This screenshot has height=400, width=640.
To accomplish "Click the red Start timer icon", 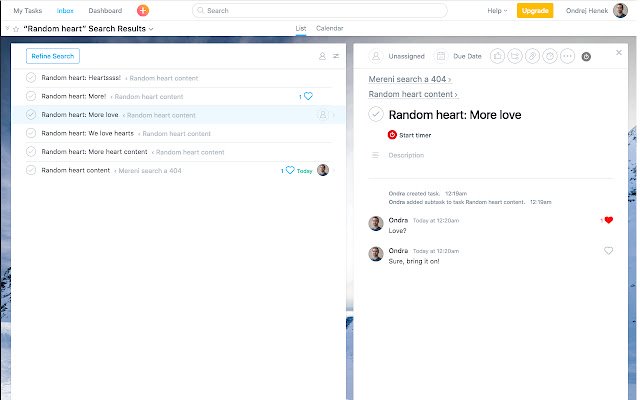I will coord(392,135).
